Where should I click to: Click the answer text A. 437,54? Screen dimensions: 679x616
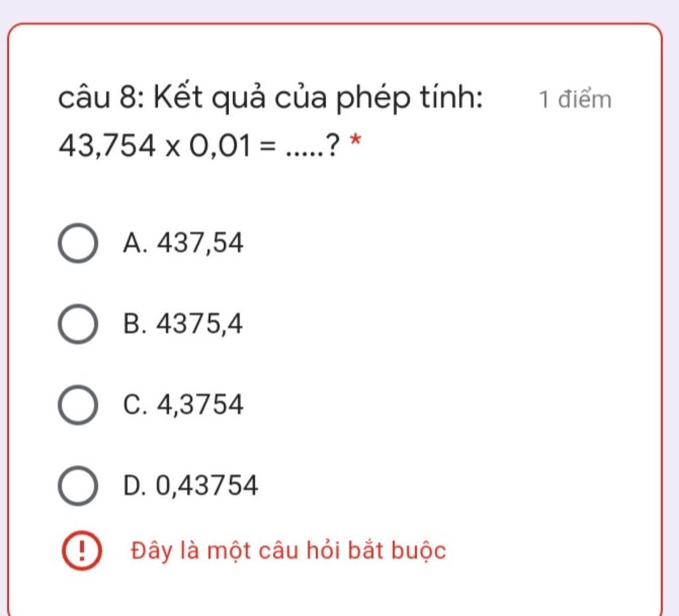coord(183,243)
